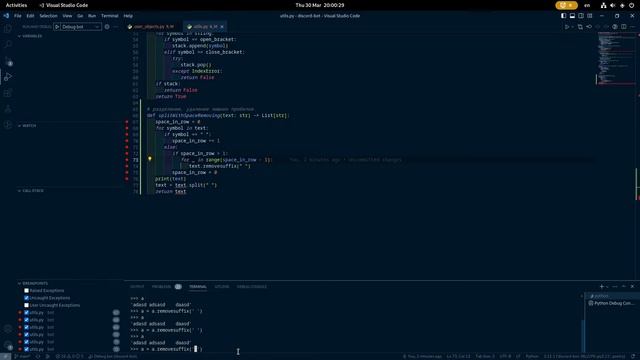Open the run button dropdown arrow

click(572, 27)
